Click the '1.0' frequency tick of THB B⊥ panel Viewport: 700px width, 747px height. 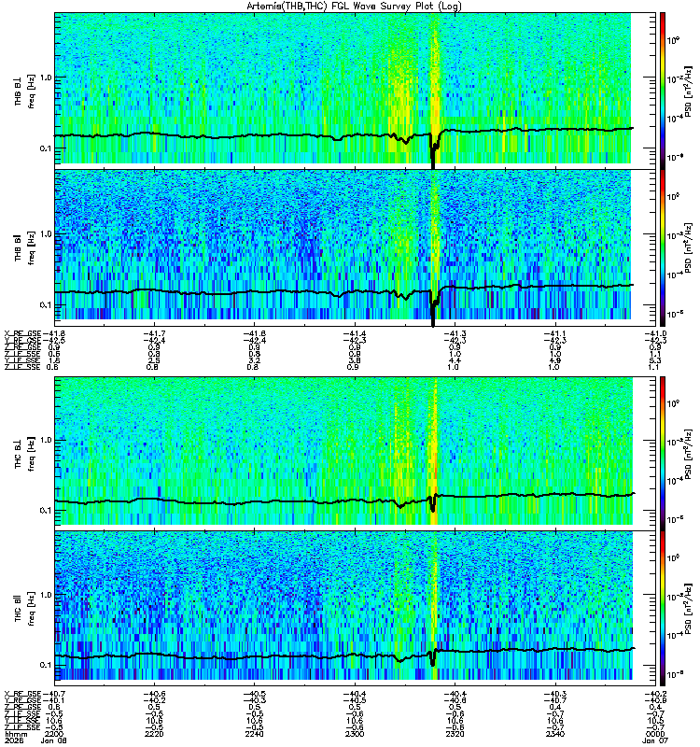pyautogui.click(x=45, y=78)
